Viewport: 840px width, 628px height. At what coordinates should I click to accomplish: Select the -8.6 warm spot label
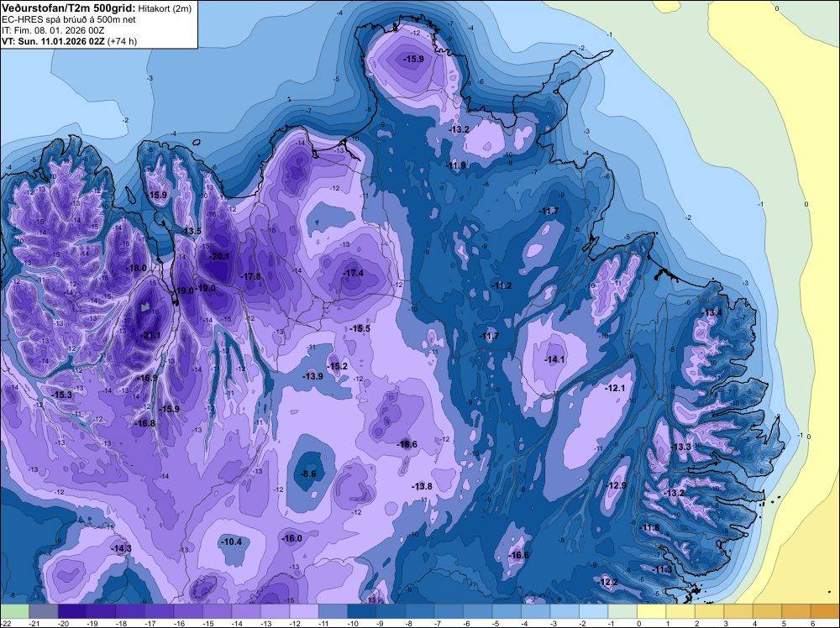click(x=308, y=474)
